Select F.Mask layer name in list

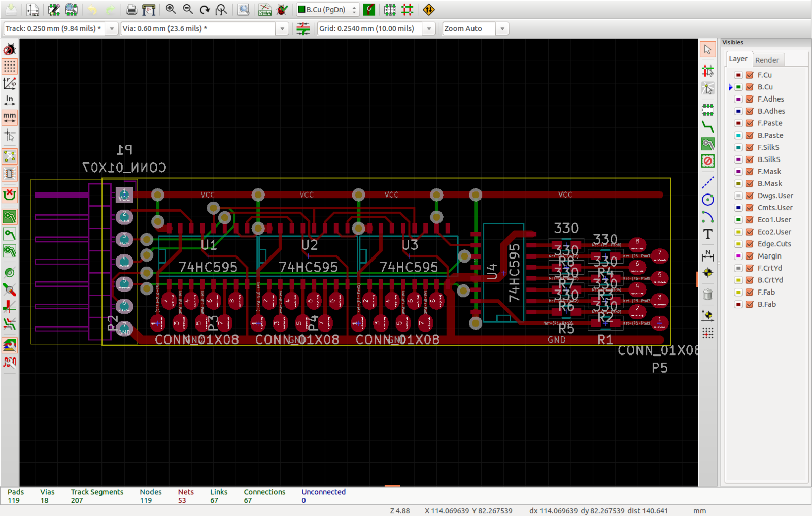[769, 172]
